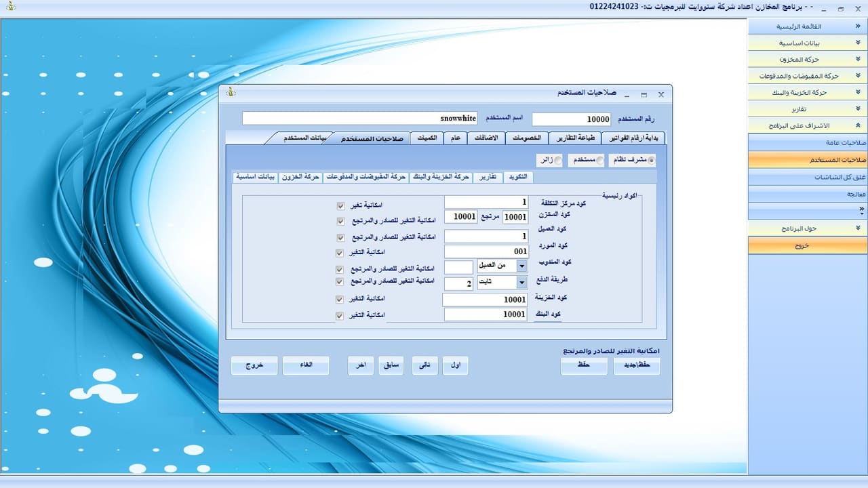Click غلق كل الشاشات in the sidebar
The image size is (868, 488).
point(808,177)
